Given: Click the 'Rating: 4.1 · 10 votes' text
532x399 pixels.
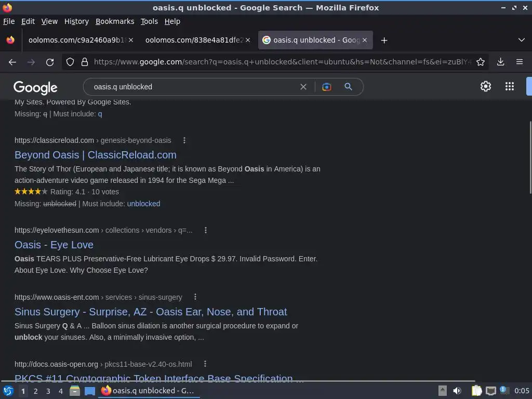Looking at the screenshot, I should [85, 192].
